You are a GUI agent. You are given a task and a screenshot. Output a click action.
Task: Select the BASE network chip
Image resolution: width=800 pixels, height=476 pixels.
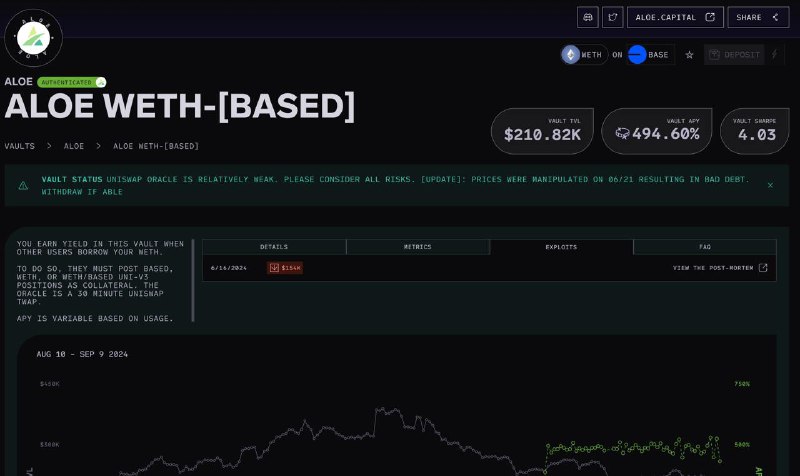650,55
